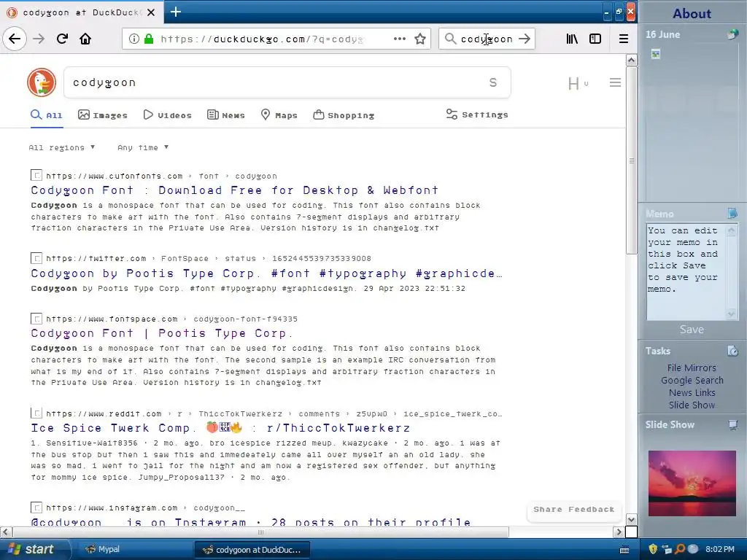Click horizontal scrollbar left arrow

(x=6, y=532)
